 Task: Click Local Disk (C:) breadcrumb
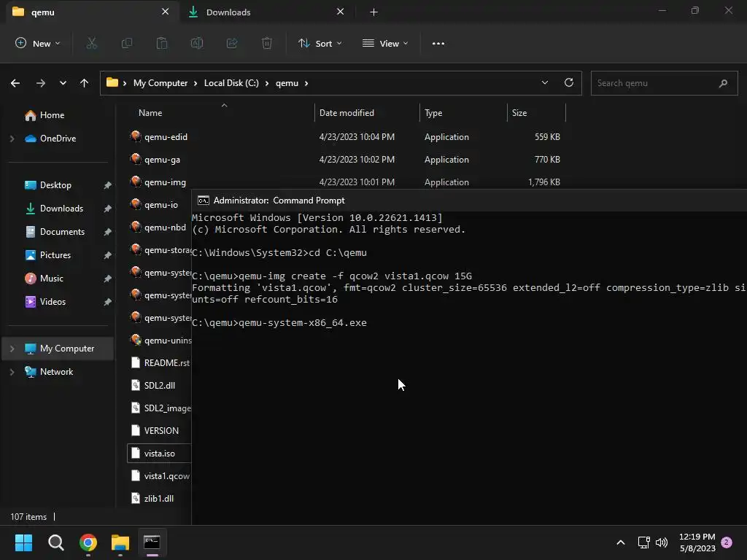coord(231,83)
